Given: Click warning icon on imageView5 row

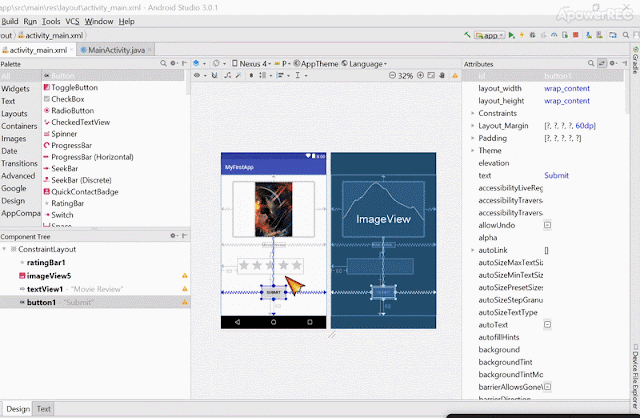Looking at the screenshot, I should [184, 276].
